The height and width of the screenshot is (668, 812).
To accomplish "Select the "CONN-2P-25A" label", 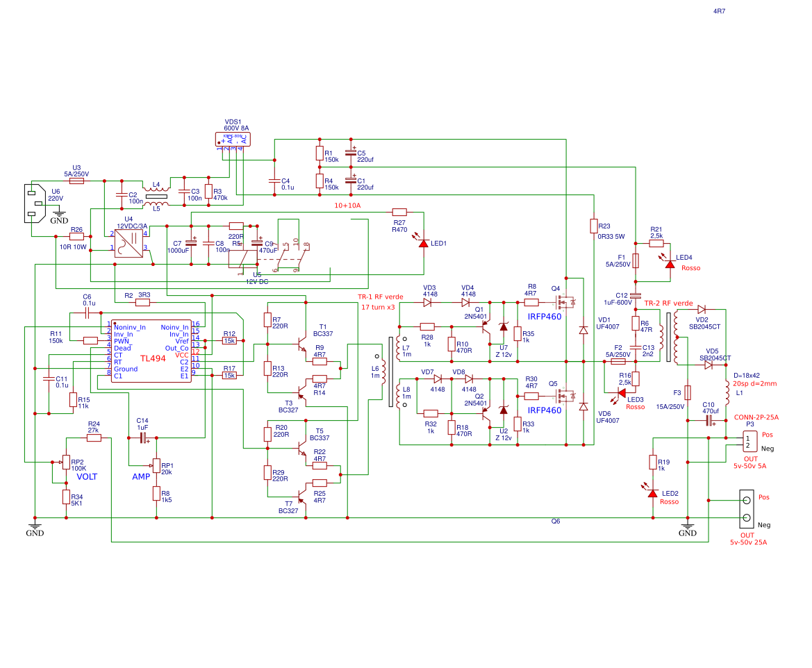I will click(x=756, y=417).
